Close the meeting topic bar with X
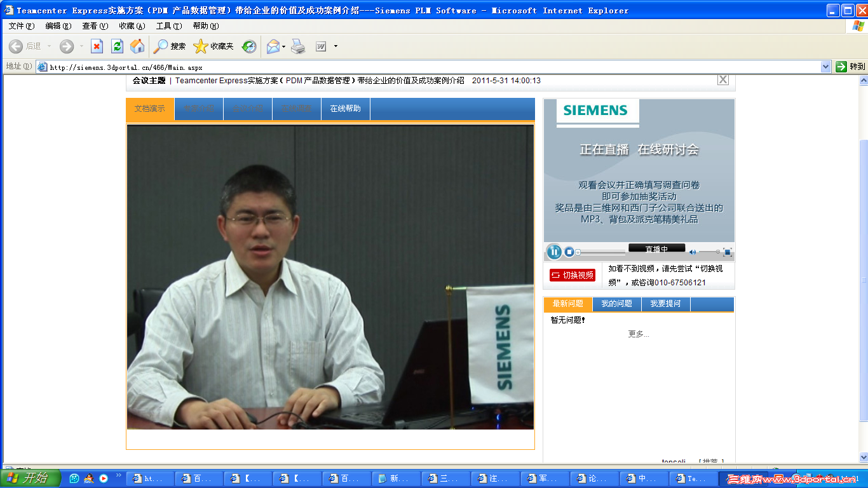Viewport: 868px width, 488px height. point(723,80)
